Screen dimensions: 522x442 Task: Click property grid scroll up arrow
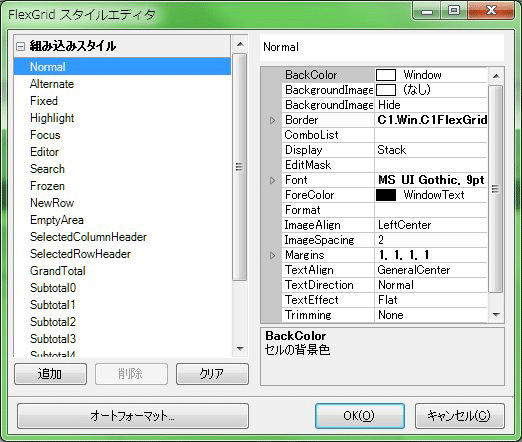[496, 76]
